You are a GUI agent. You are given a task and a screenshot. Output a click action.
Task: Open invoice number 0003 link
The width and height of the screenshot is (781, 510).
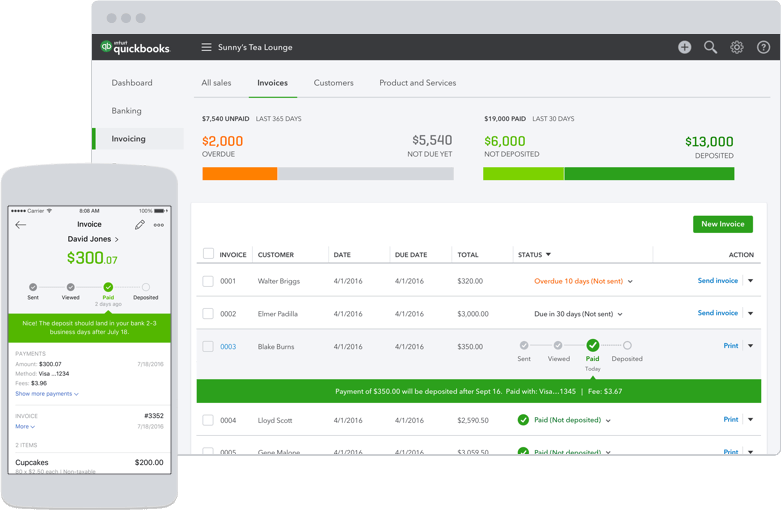pyautogui.click(x=228, y=347)
